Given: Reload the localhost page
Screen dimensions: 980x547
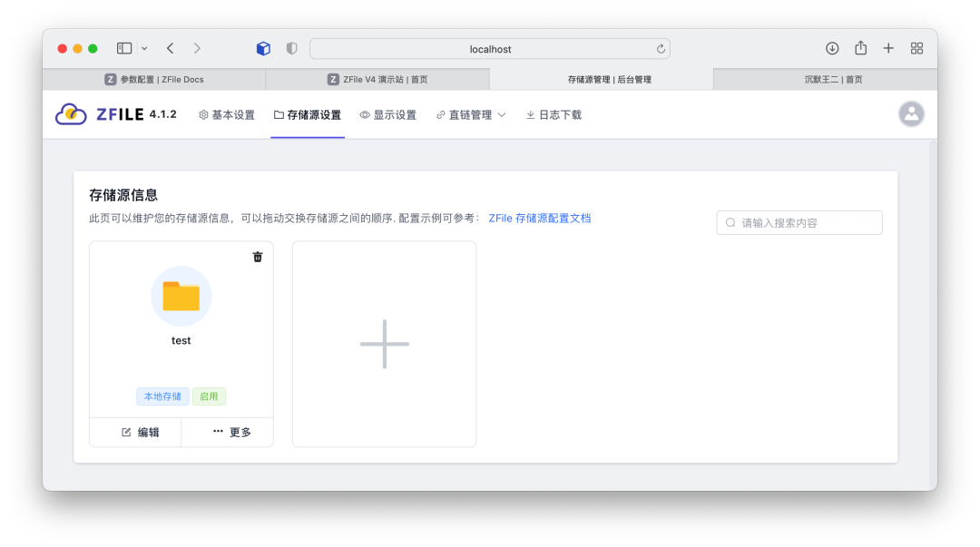Looking at the screenshot, I should click(x=661, y=49).
